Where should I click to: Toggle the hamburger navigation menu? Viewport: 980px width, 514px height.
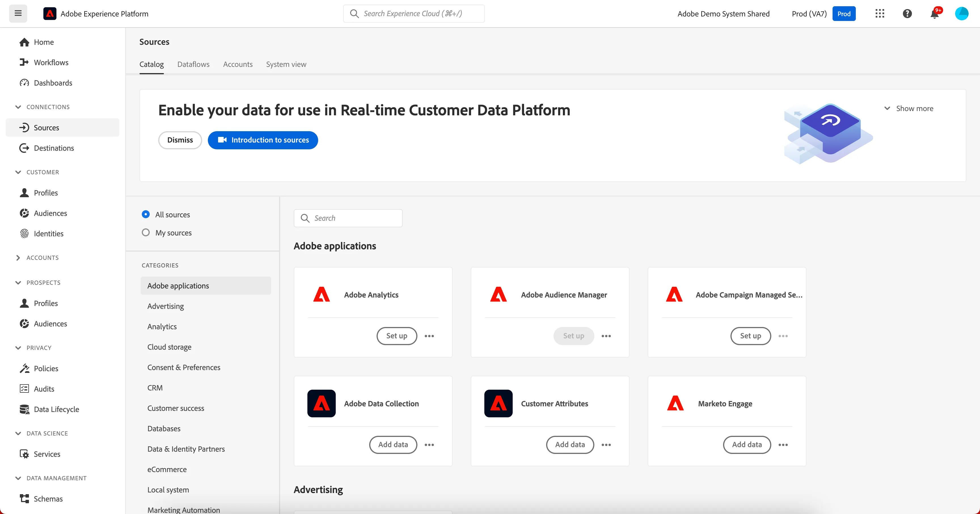coord(18,13)
